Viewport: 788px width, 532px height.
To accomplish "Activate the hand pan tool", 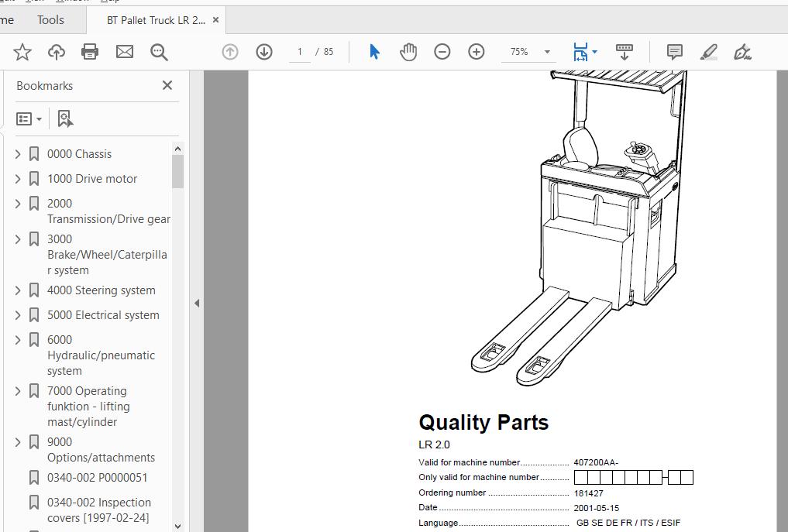I will (x=408, y=52).
